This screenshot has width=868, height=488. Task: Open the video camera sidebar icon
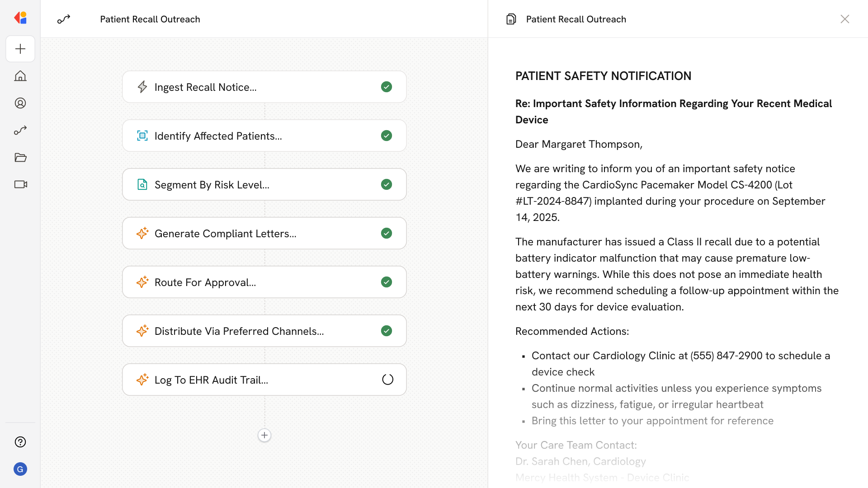20,184
